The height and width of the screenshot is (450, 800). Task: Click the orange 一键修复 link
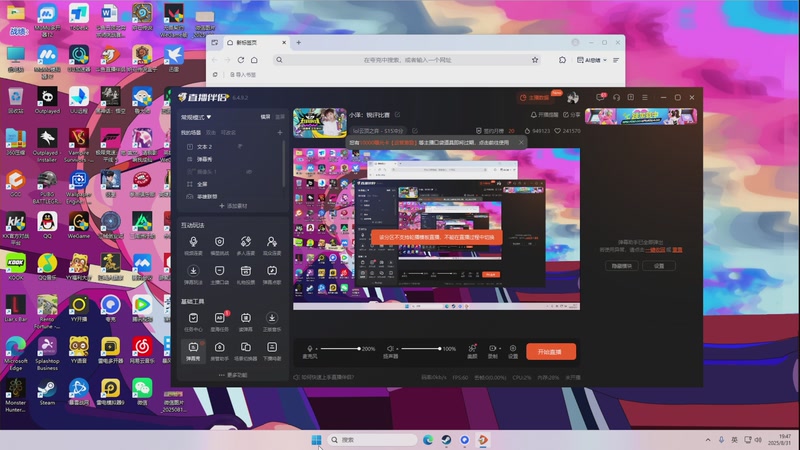click(x=655, y=250)
